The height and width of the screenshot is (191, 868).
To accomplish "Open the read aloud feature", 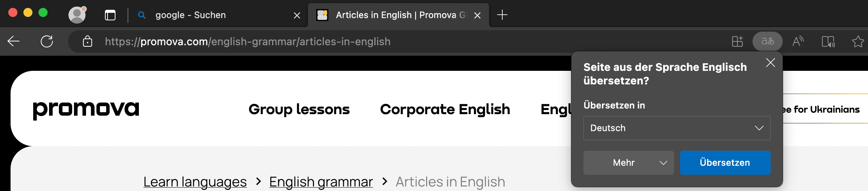I will [x=798, y=41].
